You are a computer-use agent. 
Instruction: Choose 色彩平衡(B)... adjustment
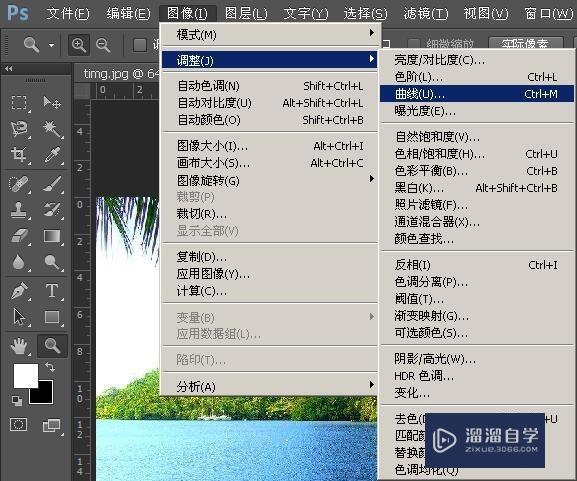[477, 171]
